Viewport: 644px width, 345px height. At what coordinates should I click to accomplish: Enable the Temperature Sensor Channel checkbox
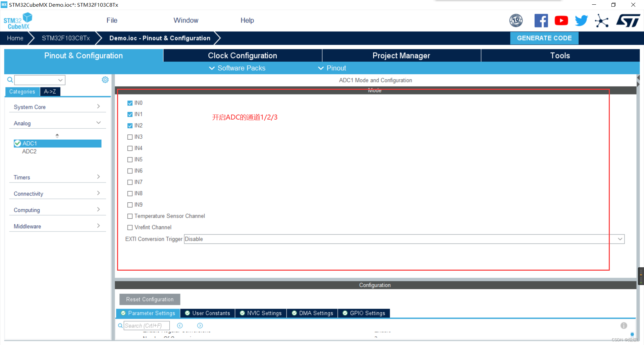point(130,216)
